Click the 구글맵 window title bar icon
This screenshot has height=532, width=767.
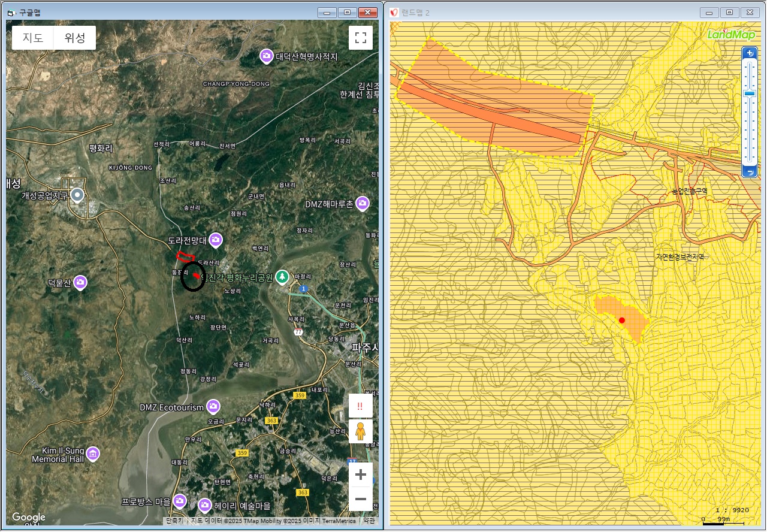tap(12, 13)
